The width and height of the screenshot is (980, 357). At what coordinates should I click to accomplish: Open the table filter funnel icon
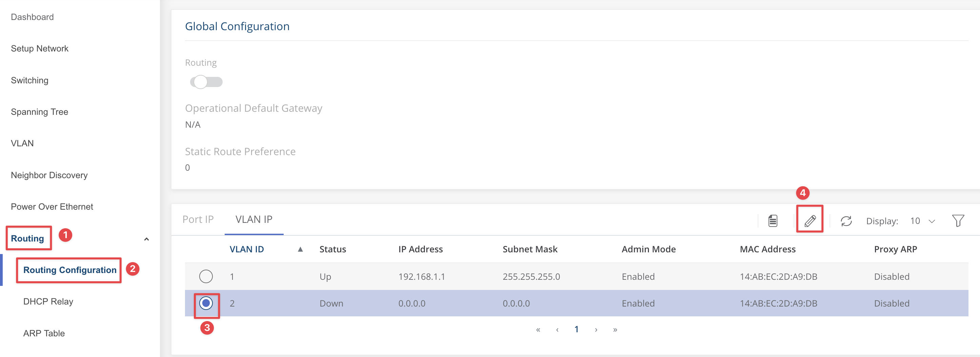(958, 220)
